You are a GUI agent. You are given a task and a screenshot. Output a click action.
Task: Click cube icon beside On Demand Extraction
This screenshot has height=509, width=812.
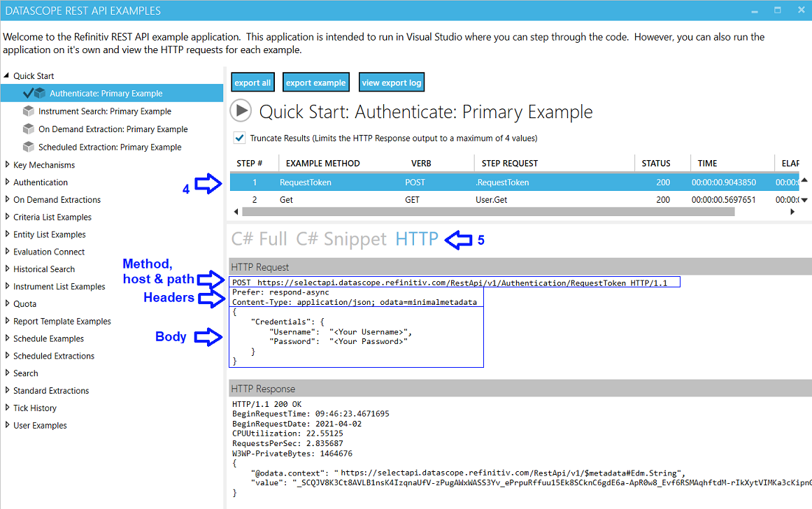[29, 129]
